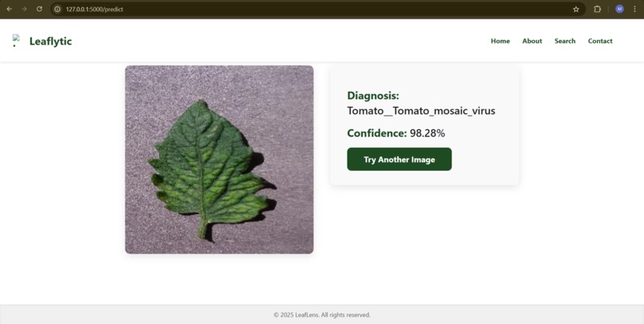Open the About page
Viewport: 644px width, 324px height.
[x=532, y=41]
